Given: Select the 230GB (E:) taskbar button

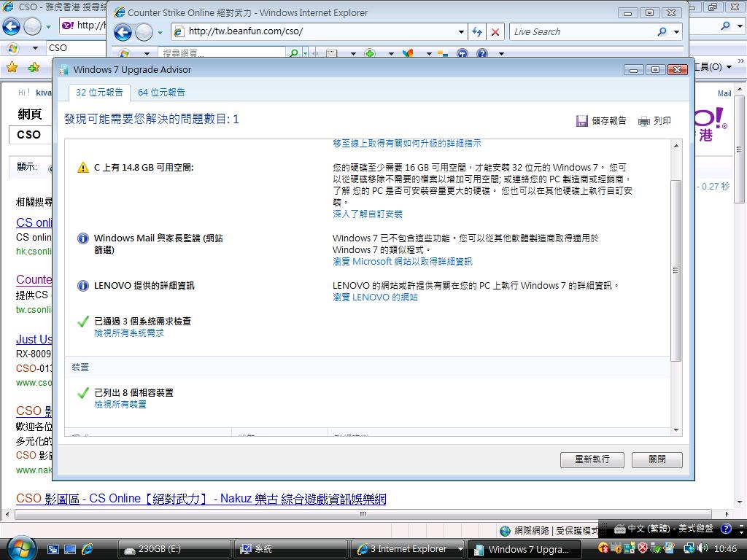Looking at the screenshot, I should 174,549.
